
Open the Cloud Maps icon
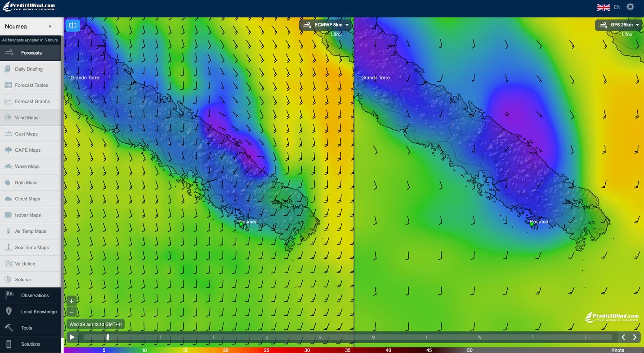(8, 199)
